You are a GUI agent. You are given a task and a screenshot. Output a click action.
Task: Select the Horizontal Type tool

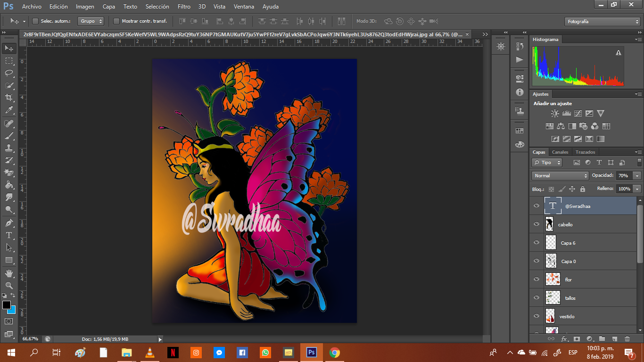click(x=9, y=235)
